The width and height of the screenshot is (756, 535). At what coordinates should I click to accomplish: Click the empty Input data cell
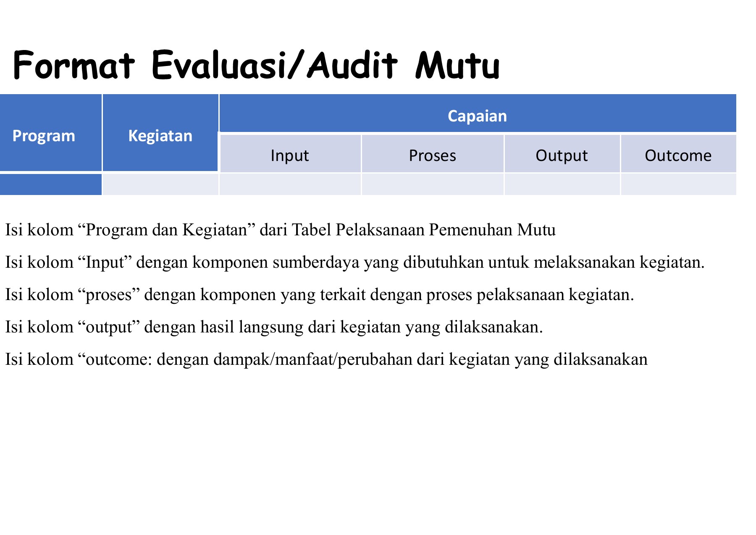point(290,185)
